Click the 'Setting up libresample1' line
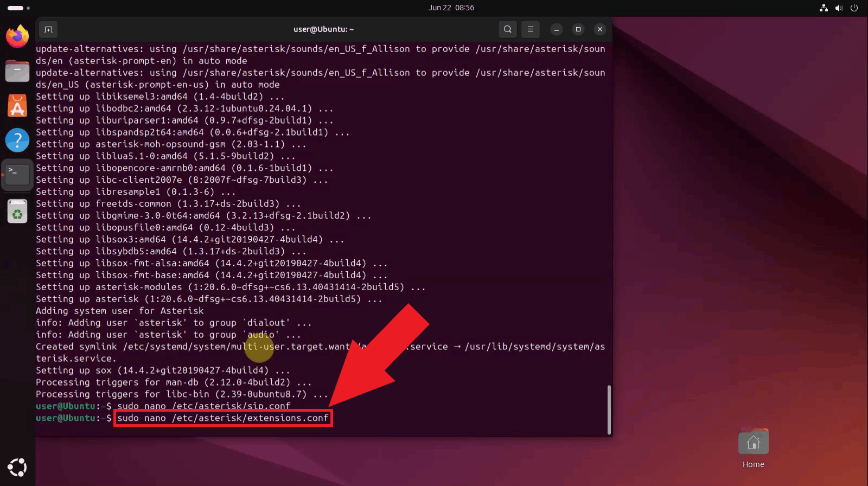 [x=136, y=192]
